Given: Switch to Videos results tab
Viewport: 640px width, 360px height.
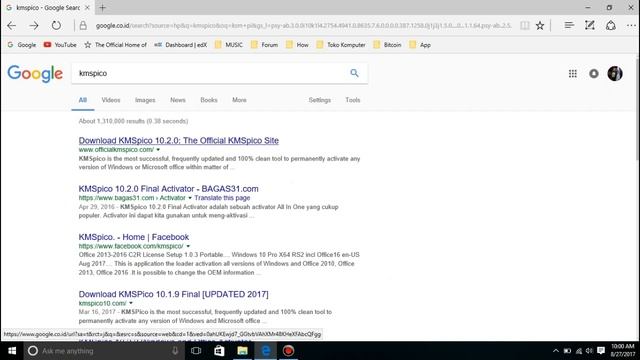Looking at the screenshot, I should tap(111, 100).
